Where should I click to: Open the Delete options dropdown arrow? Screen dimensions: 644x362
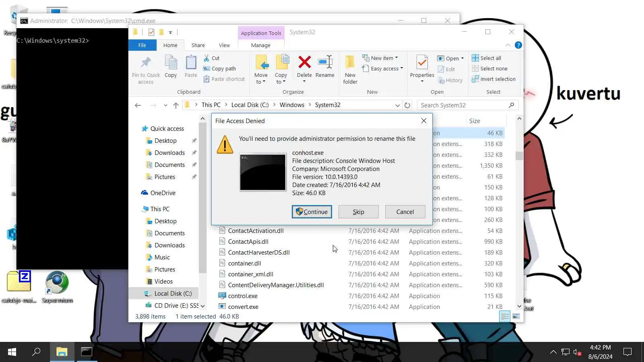tap(304, 81)
